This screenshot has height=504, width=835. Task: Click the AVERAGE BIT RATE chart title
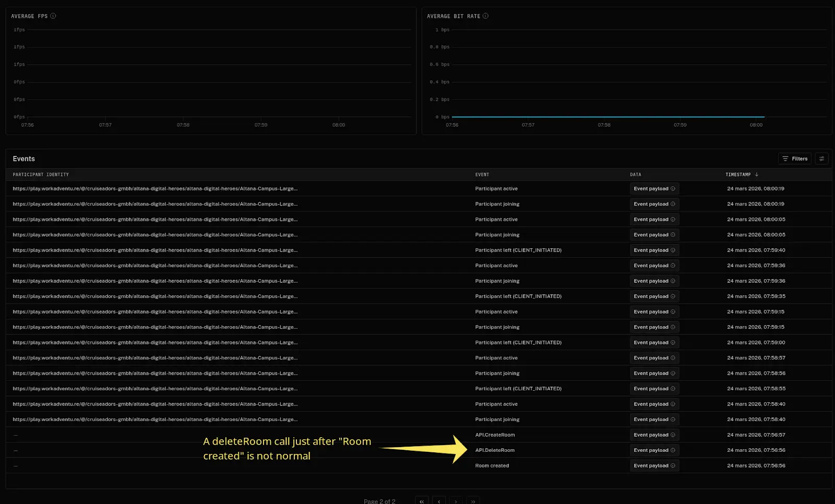point(454,16)
